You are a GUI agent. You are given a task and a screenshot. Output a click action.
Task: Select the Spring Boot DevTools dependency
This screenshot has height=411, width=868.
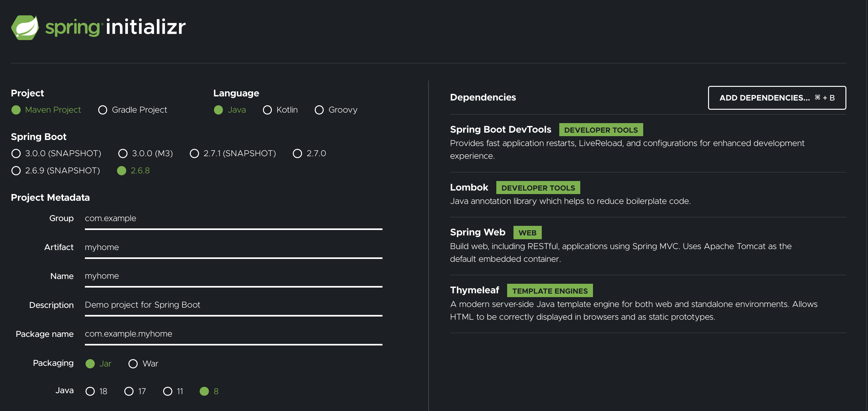[x=500, y=129]
